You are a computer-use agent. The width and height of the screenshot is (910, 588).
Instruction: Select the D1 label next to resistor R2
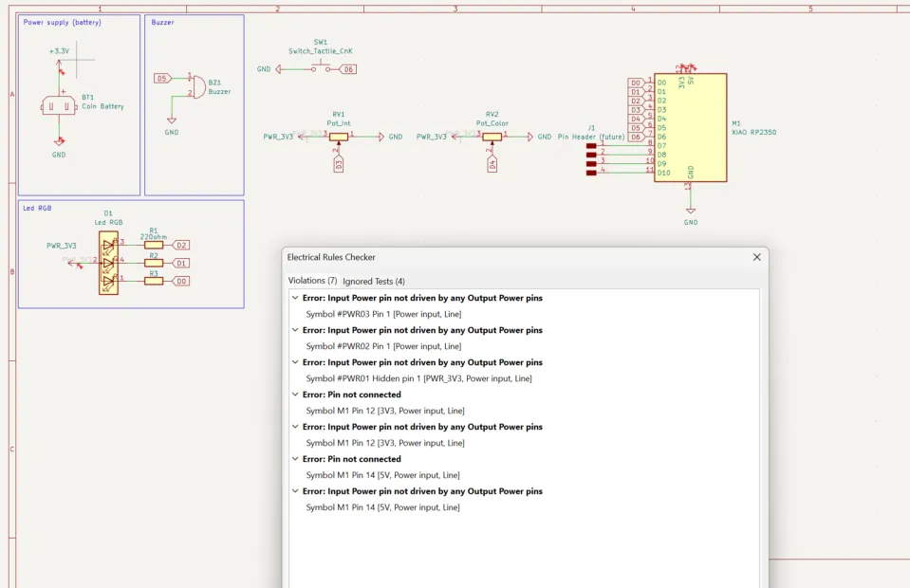coord(181,264)
